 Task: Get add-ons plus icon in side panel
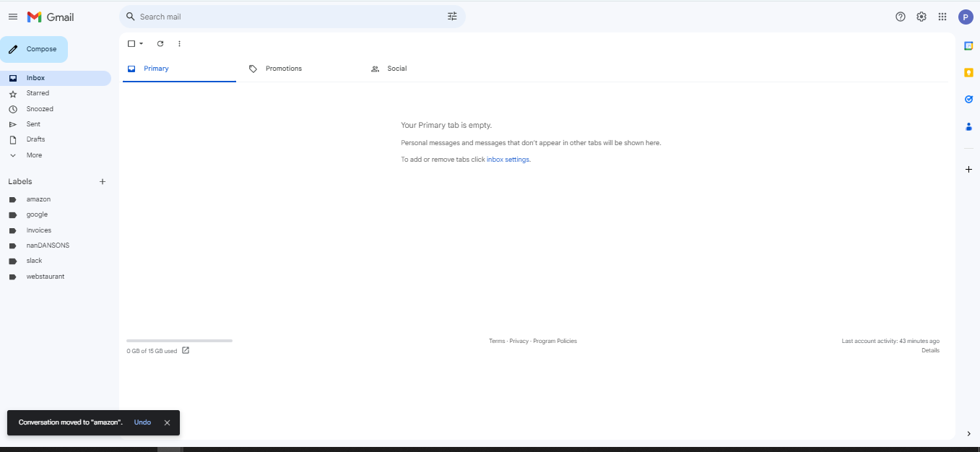pos(968,169)
